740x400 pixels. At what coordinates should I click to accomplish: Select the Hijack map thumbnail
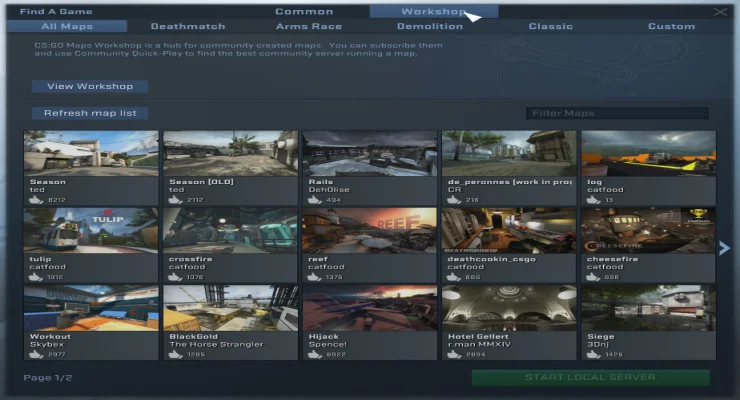[370, 308]
